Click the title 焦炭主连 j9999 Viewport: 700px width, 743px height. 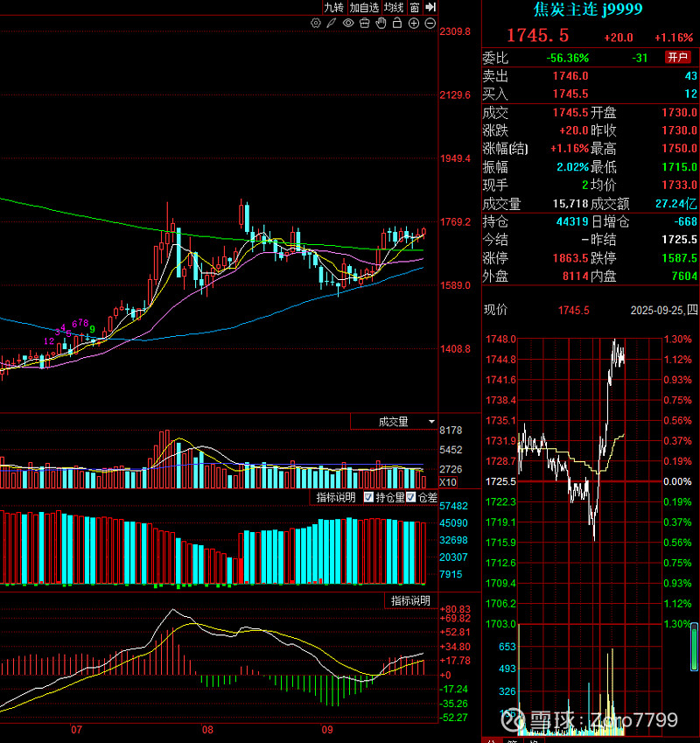(588, 9)
